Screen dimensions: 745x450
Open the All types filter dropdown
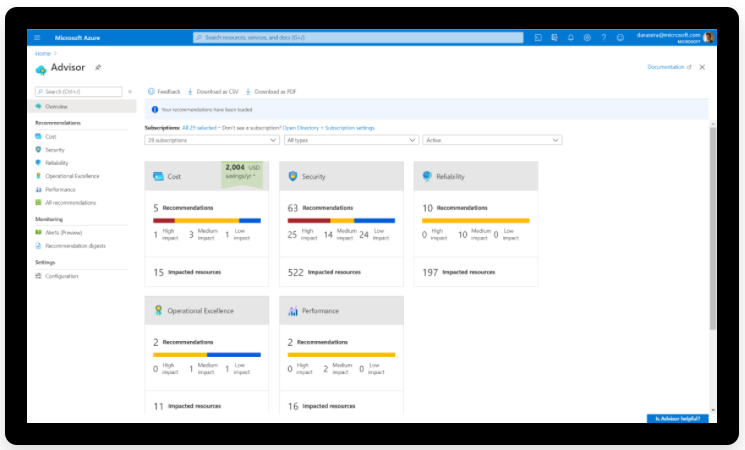[x=350, y=140]
